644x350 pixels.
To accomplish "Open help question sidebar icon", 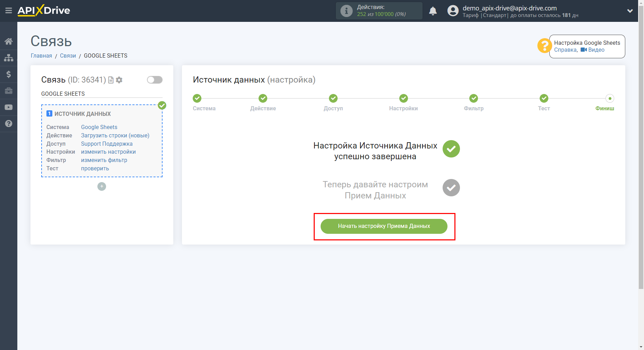I will [9, 123].
